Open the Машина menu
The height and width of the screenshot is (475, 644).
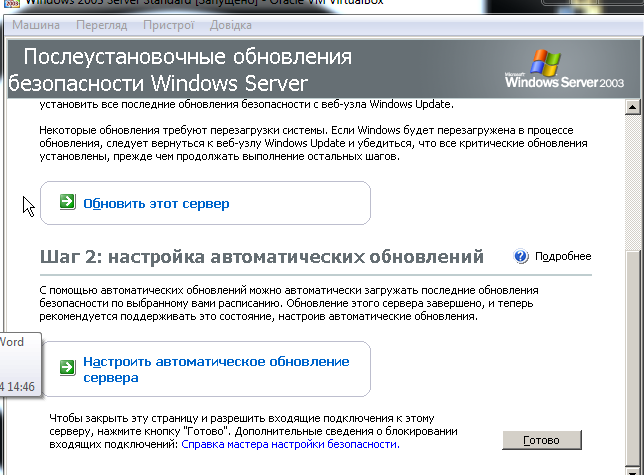click(x=36, y=25)
